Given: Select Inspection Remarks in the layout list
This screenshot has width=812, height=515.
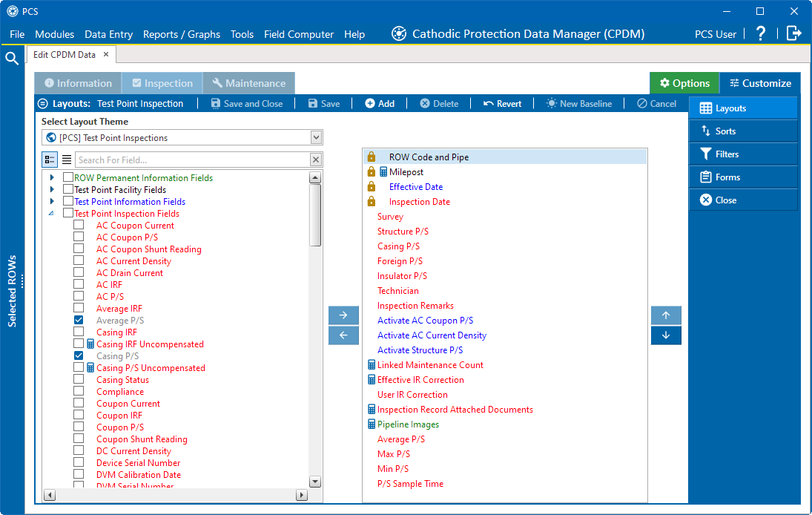Looking at the screenshot, I should tap(415, 306).
